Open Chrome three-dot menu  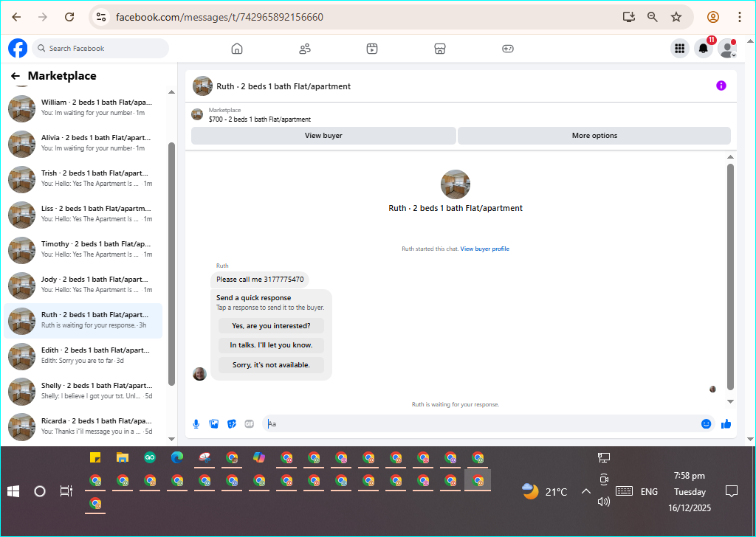pos(739,17)
